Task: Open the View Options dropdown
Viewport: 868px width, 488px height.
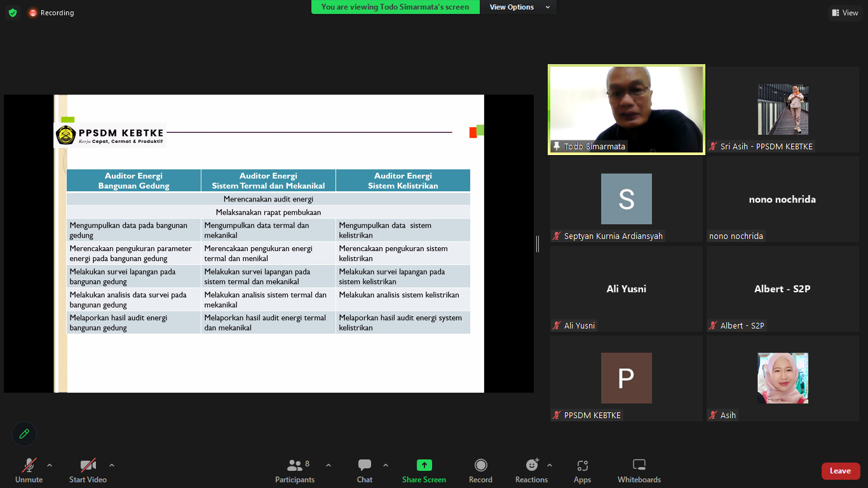Action: pyautogui.click(x=518, y=7)
